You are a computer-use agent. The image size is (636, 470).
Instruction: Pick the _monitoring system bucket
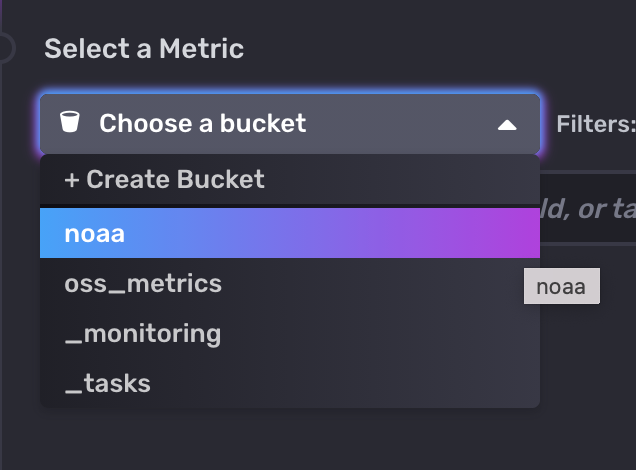point(142,333)
